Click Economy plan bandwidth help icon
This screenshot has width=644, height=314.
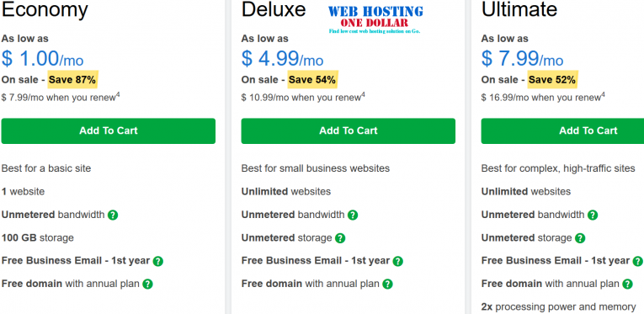(113, 215)
